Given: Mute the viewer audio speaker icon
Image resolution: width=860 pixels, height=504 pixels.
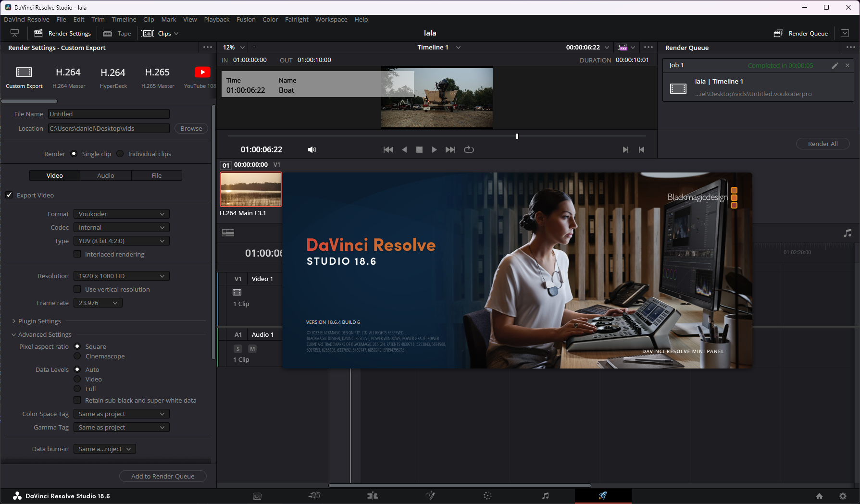Looking at the screenshot, I should pos(312,150).
